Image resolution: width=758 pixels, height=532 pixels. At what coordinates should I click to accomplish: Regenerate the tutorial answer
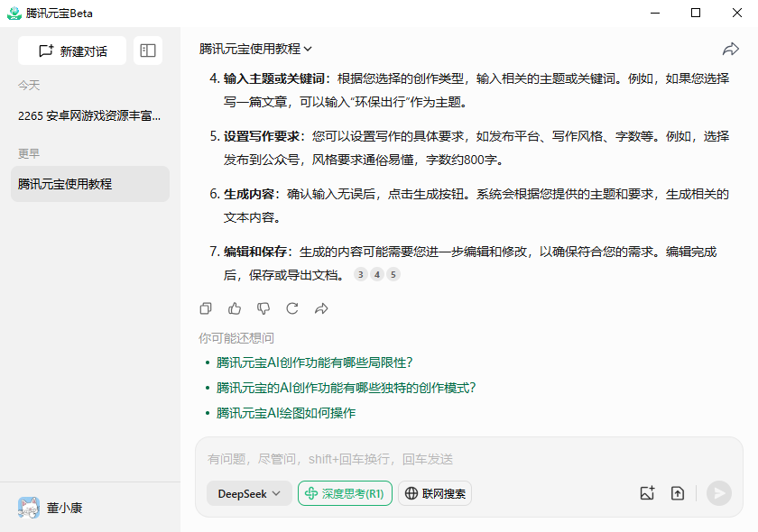coord(292,308)
